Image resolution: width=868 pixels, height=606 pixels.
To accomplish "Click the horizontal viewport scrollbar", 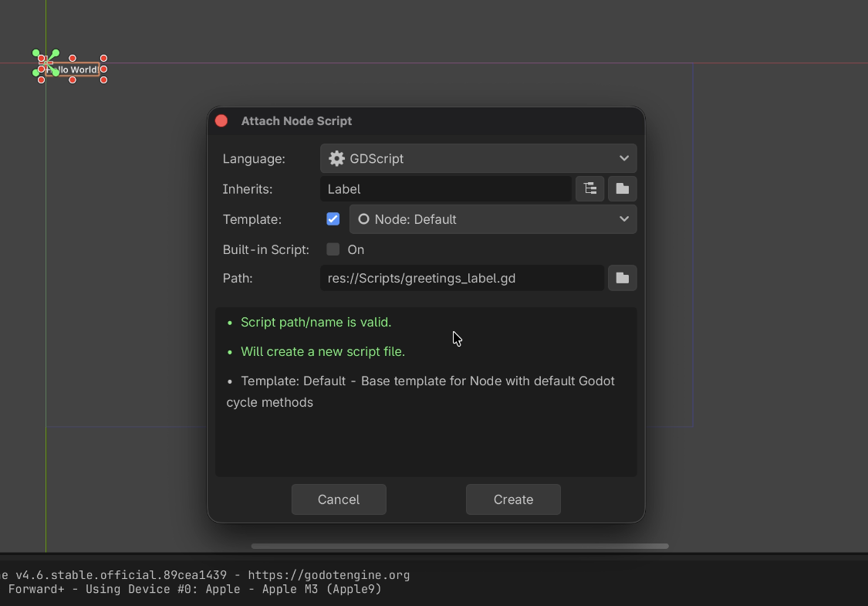I will (x=460, y=546).
